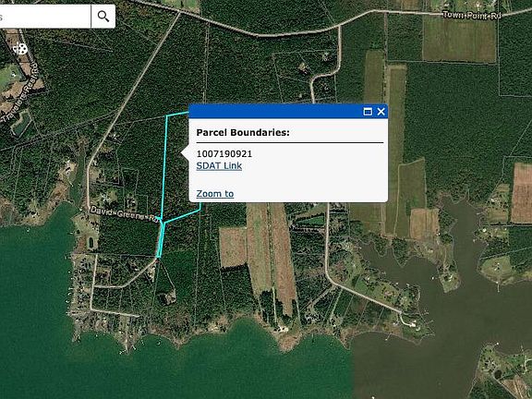Click parcel number 1007190921 text
Screen dimensions: 532x399
224,154
